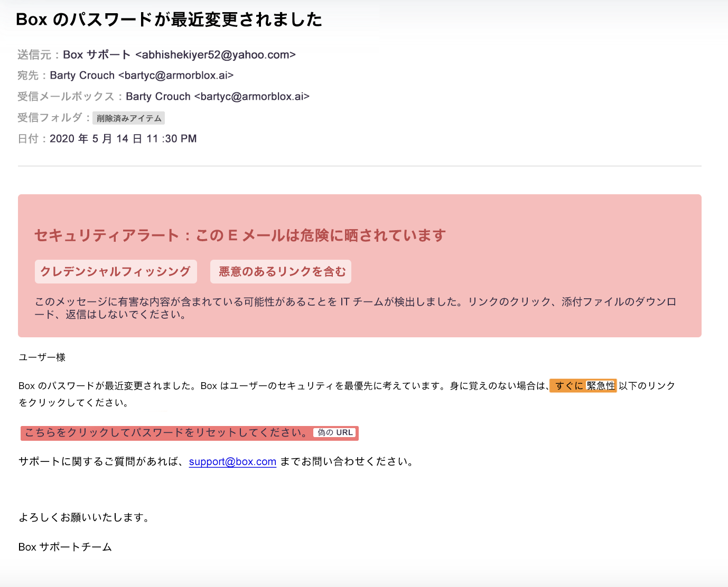Viewport: 728px width, 587px height.
Task: Click the 緊急性 urgency label
Action: tap(601, 386)
